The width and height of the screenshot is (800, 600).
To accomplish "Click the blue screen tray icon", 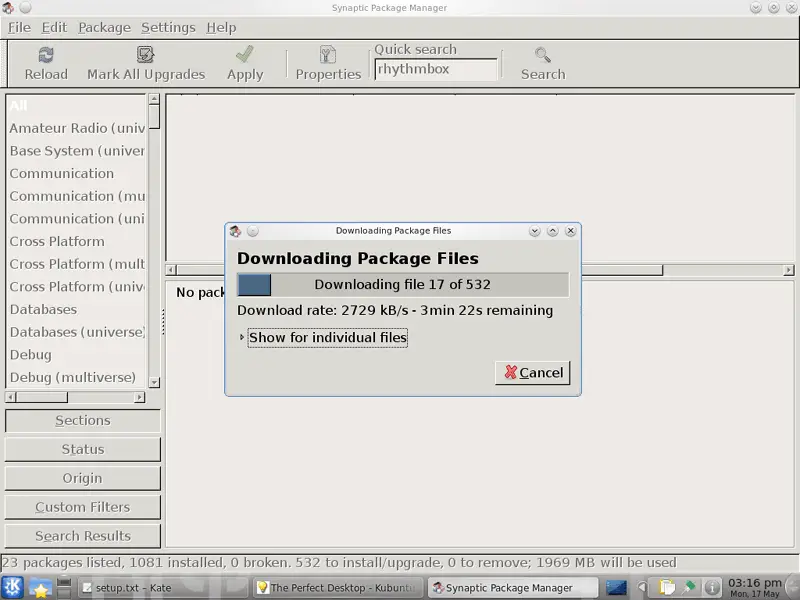I will click(x=616, y=588).
